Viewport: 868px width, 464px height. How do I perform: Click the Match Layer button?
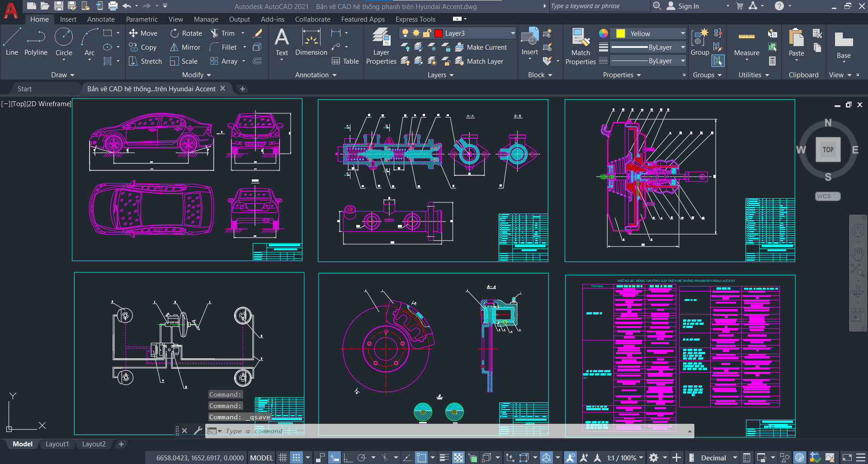click(x=479, y=61)
